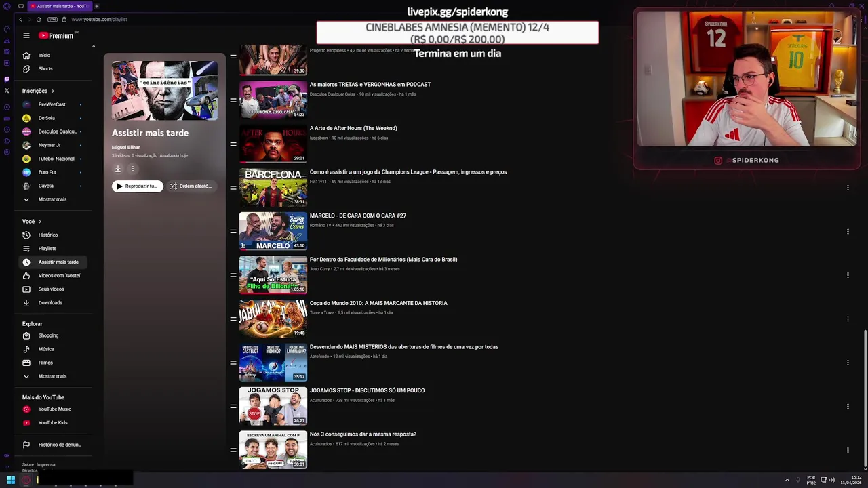Image resolution: width=868 pixels, height=488 pixels.
Task: Switch to Assistir mais tarde browser tab
Action: (x=59, y=6)
